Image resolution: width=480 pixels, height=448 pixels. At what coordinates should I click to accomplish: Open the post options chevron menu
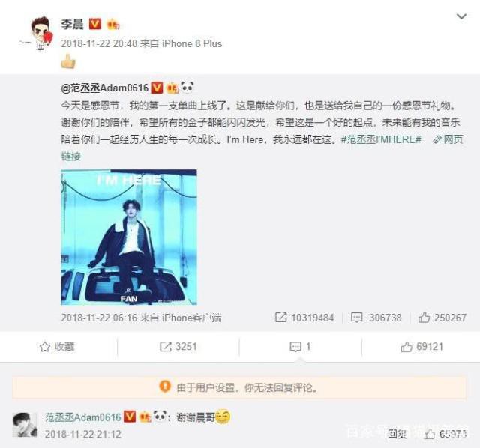[461, 16]
